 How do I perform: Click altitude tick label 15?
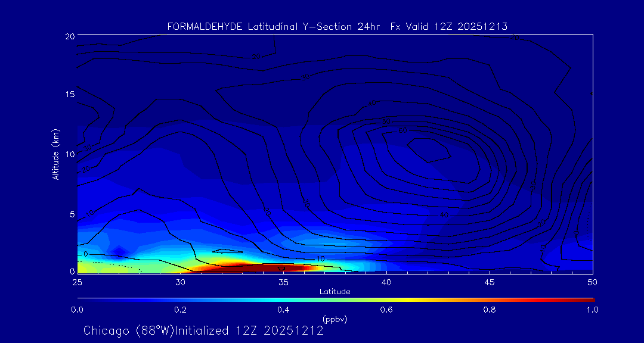(x=69, y=95)
